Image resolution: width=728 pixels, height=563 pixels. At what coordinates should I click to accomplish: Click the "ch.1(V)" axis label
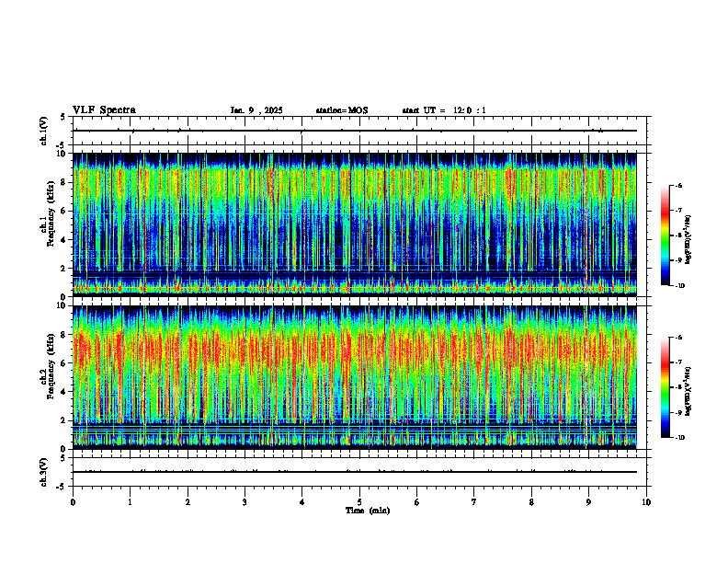(44, 131)
